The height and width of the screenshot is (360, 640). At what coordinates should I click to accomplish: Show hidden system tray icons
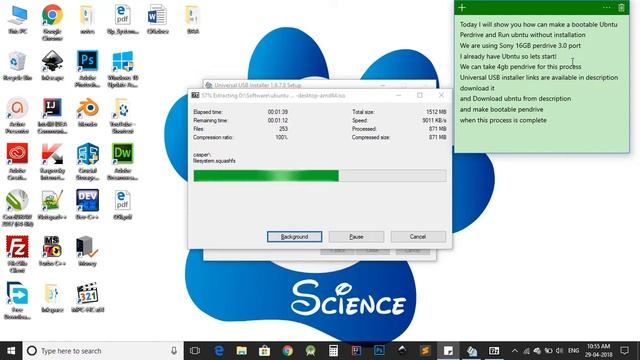coord(515,351)
